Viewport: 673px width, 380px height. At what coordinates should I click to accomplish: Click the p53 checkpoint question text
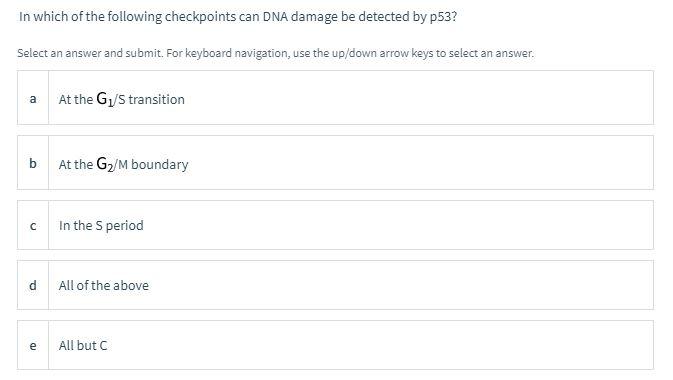coord(238,17)
